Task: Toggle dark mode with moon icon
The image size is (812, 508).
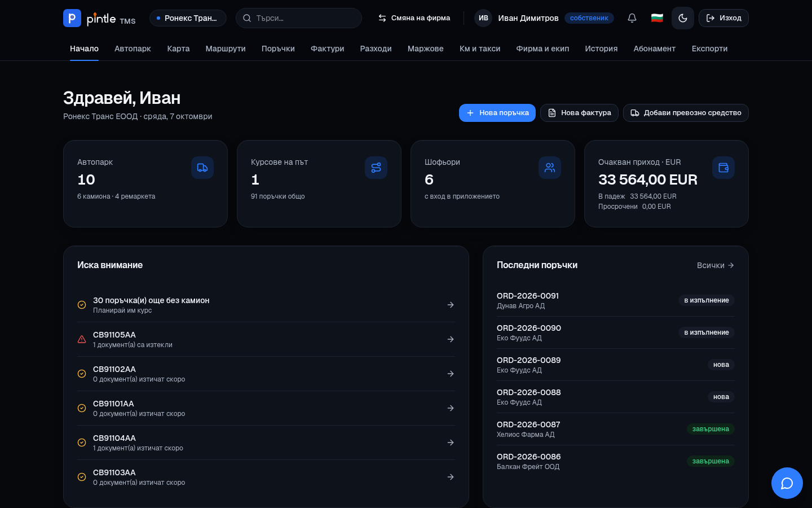Action: [x=683, y=18]
